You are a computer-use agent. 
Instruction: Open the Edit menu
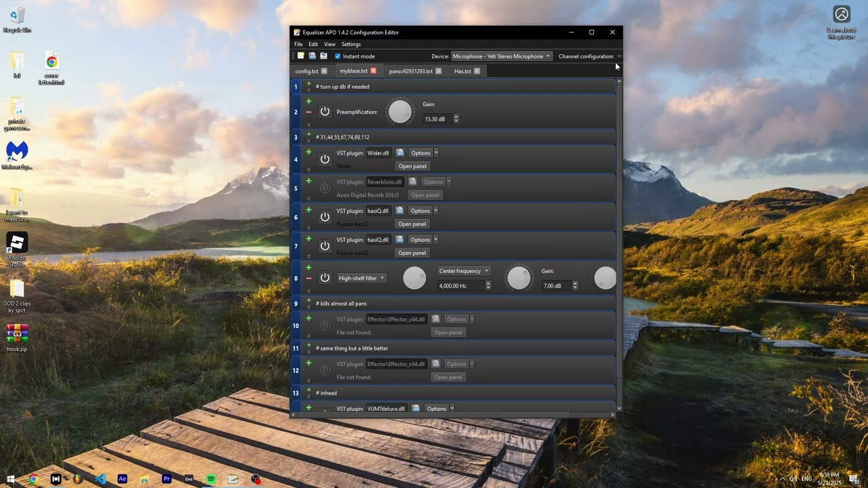(313, 44)
